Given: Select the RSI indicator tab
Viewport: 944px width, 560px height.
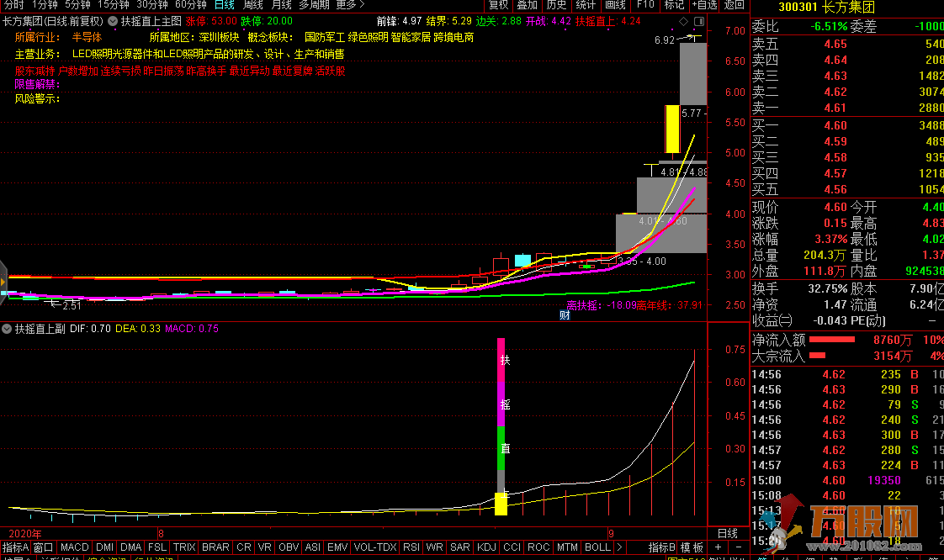Looking at the screenshot, I should (x=411, y=547).
